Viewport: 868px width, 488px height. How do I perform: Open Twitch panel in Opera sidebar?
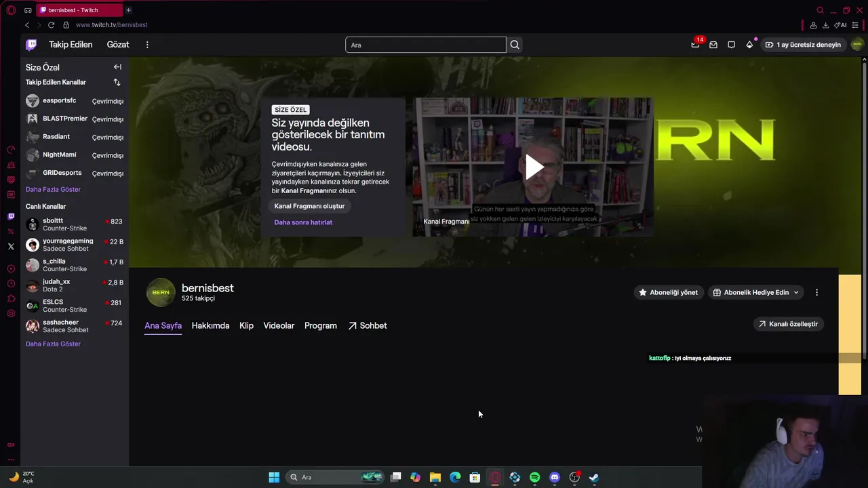11,217
